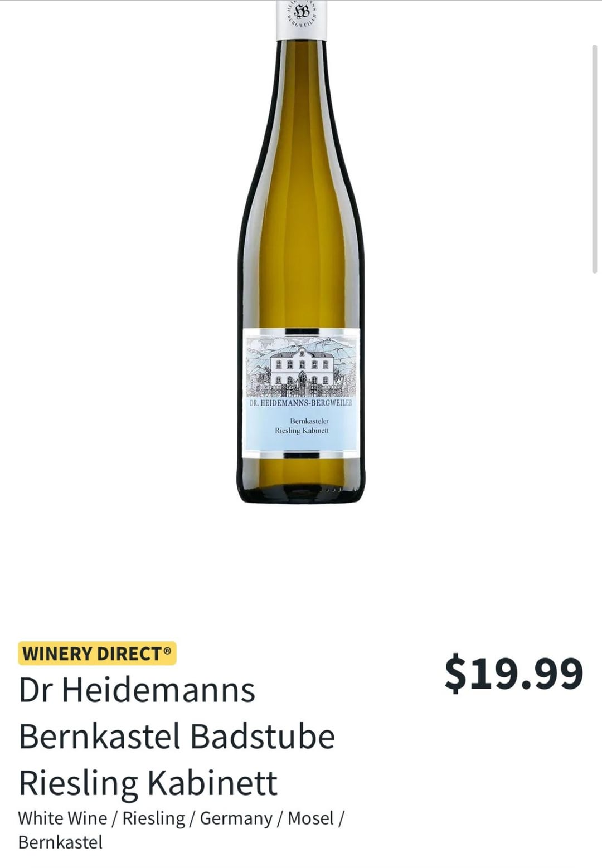
Task: Click the silver foil capsule on bottle
Action: (x=302, y=20)
